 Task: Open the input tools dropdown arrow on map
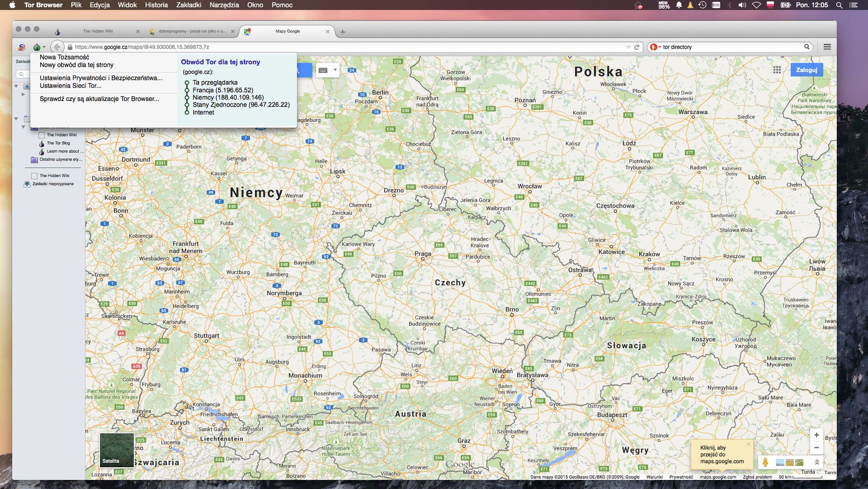(335, 70)
